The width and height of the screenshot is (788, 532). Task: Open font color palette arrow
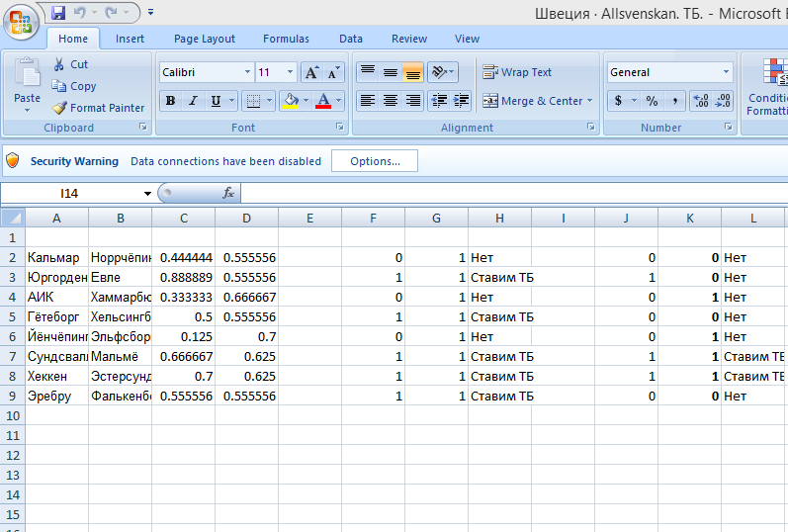[x=339, y=101]
